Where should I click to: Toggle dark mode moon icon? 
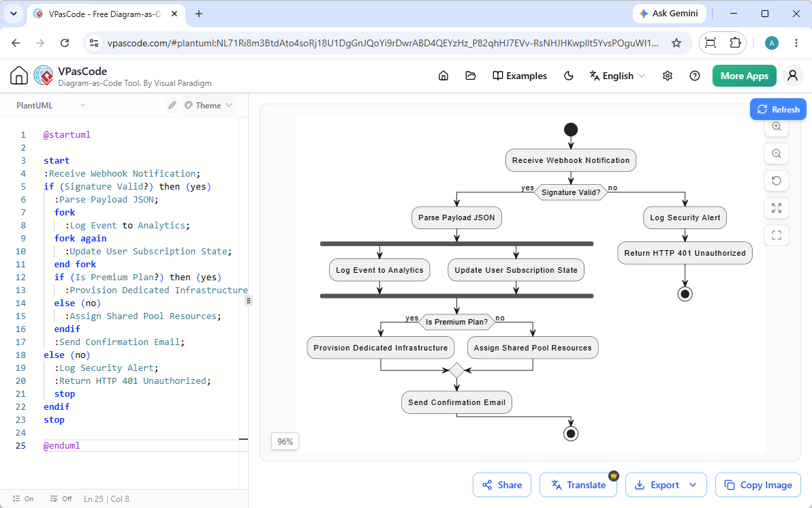click(569, 76)
